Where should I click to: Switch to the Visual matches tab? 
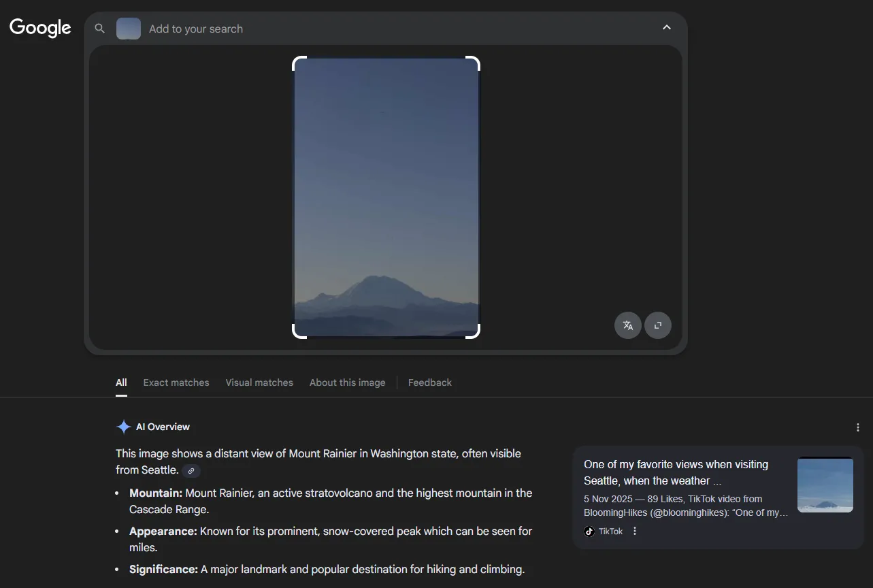[259, 382]
